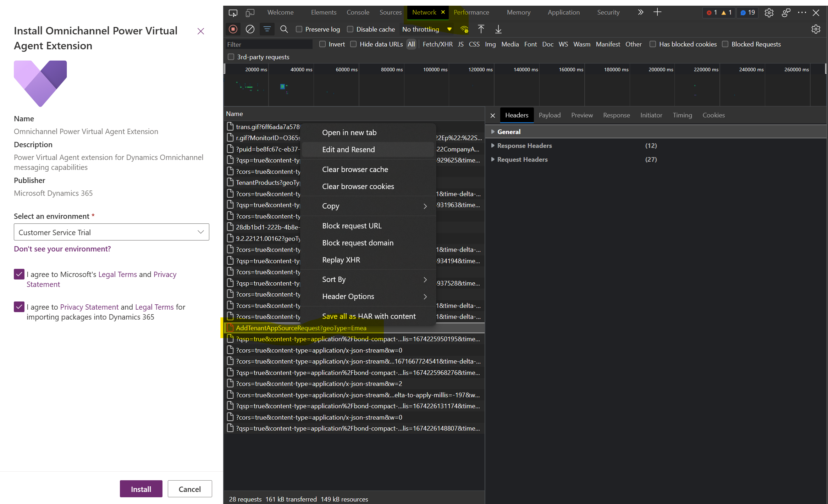The image size is (828, 504).
Task: Open the Console tab
Action: [x=358, y=12]
